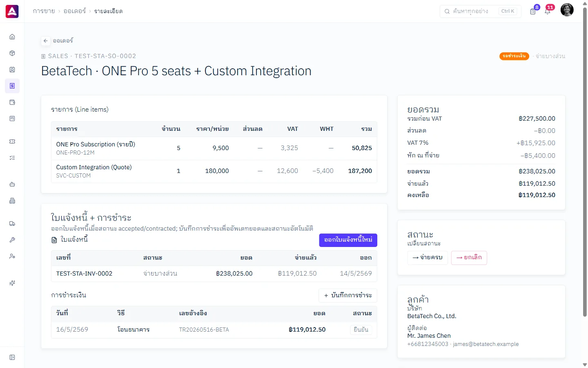This screenshot has width=588, height=368.
Task: Open the AI sparkles icon in sidebar
Action: [12, 283]
